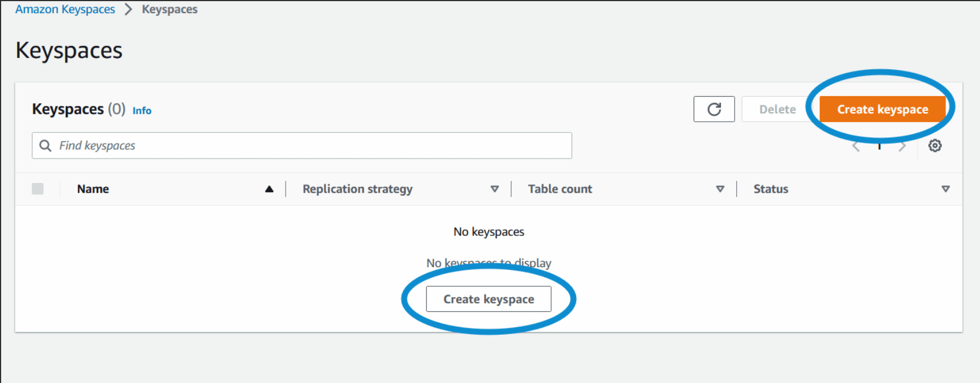This screenshot has height=383, width=980.
Task: Click the disabled Delete button
Action: click(778, 109)
